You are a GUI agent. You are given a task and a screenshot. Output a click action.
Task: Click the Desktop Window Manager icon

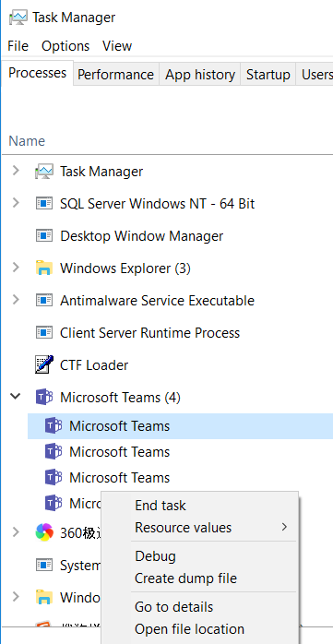click(x=43, y=236)
